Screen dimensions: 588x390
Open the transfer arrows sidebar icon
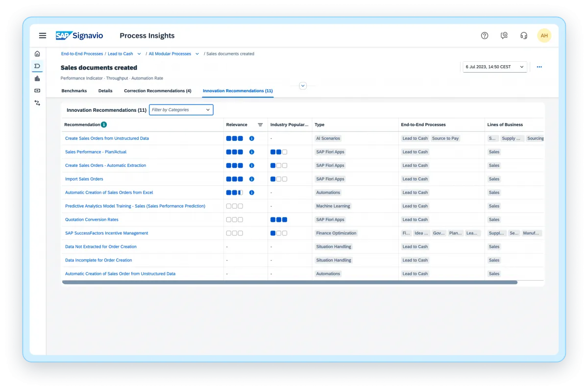(37, 103)
